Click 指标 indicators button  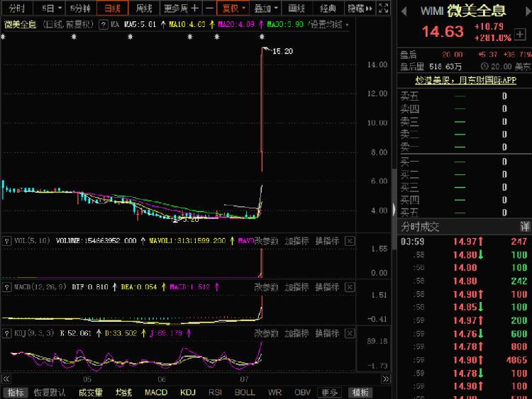point(16,393)
